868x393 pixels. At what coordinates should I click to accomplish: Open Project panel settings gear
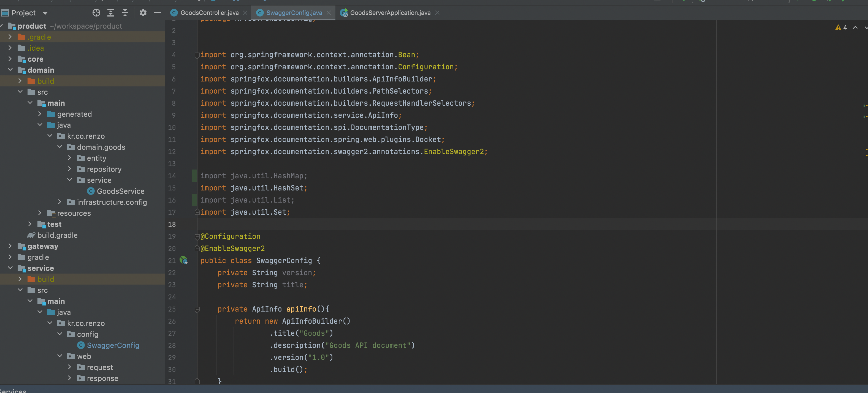143,13
